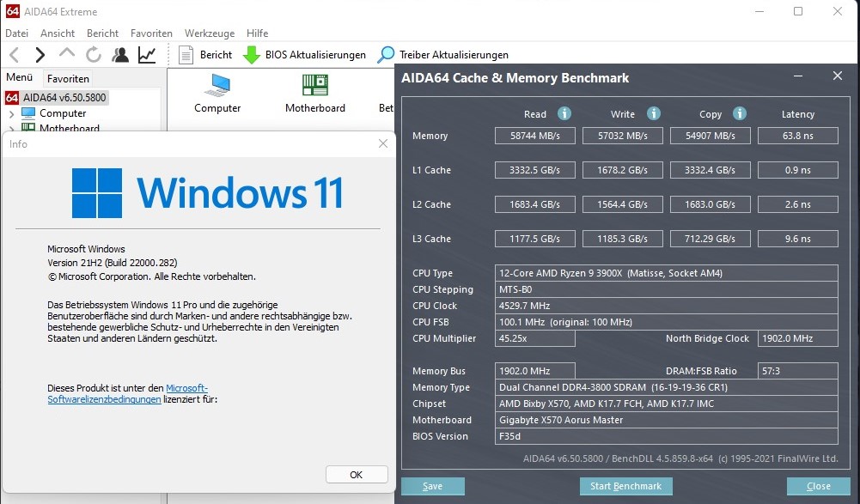Open the Bericht menu
860x504 pixels.
[102, 33]
